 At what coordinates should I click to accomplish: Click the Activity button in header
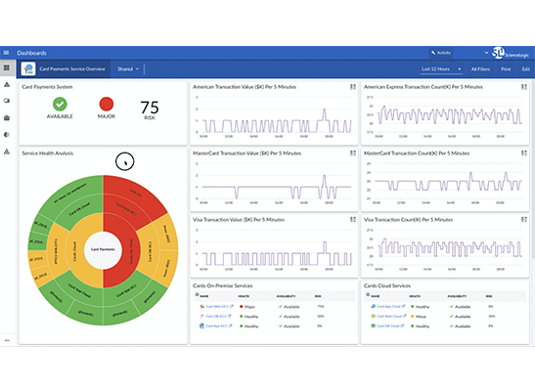441,53
